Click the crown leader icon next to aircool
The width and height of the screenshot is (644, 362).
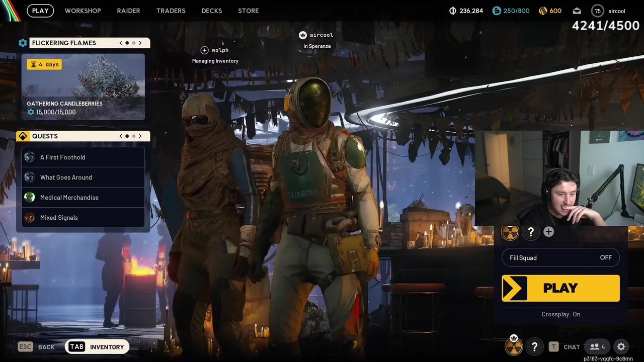click(302, 35)
